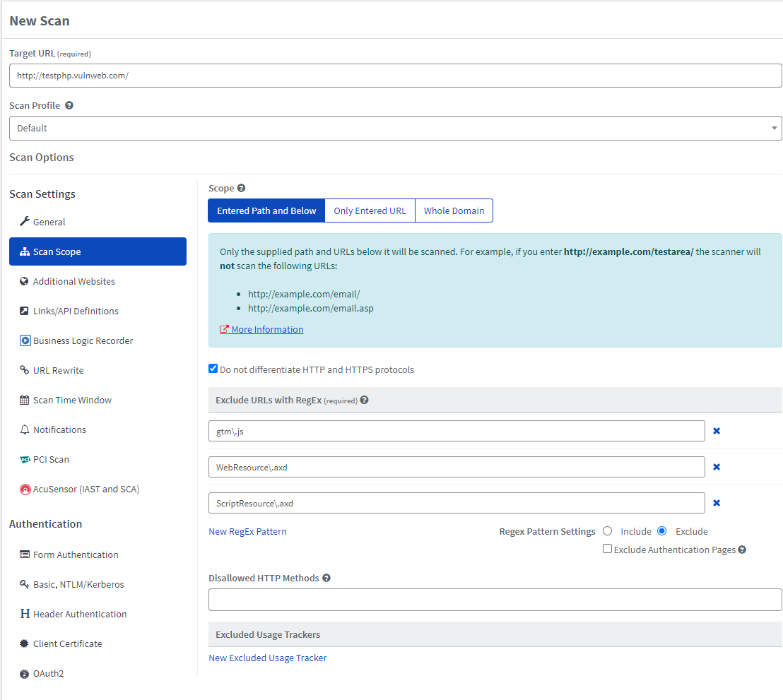Click the Business Logic Recorder play icon
783x700 pixels.
(x=25, y=340)
